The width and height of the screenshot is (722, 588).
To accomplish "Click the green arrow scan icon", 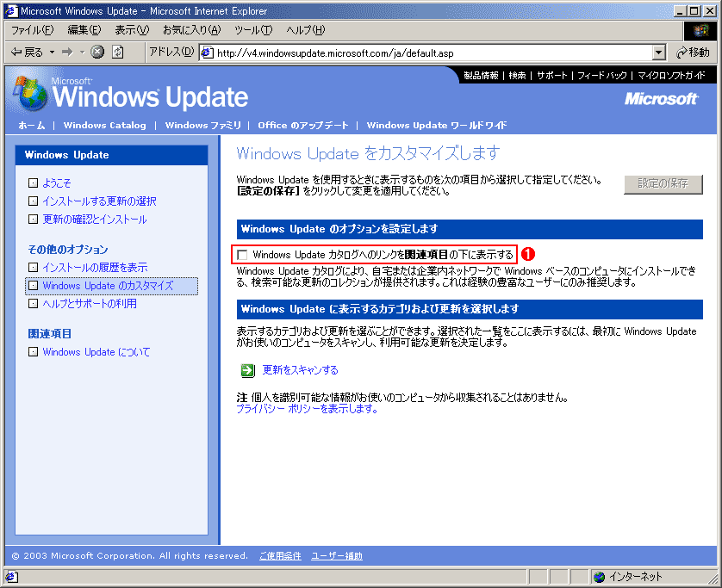I will 248,370.
